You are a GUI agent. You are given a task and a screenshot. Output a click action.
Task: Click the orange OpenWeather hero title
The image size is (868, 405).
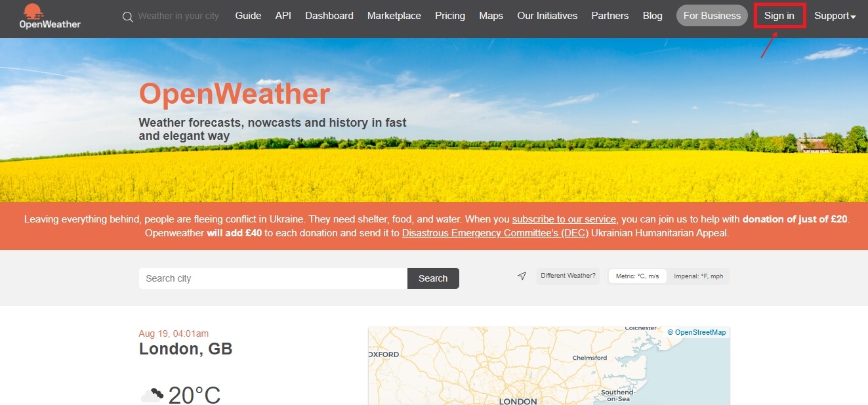tap(234, 93)
